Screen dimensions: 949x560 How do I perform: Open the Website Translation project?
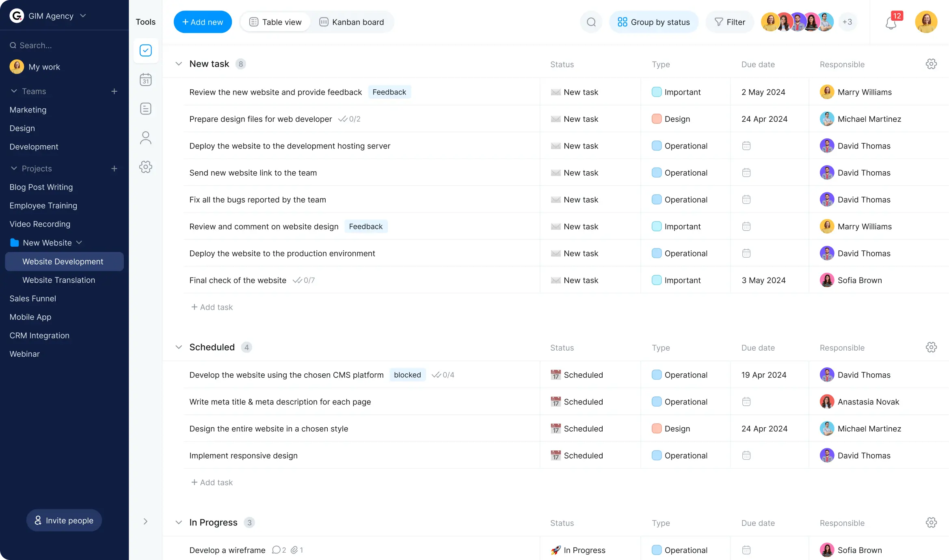[x=59, y=279]
